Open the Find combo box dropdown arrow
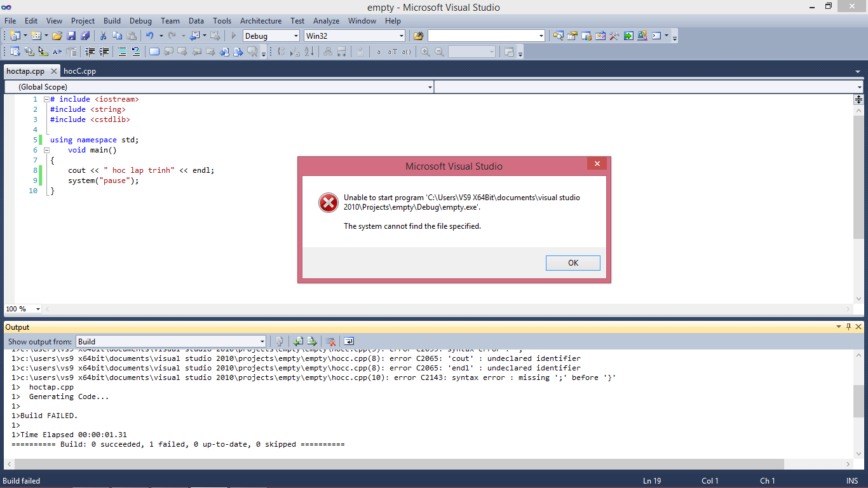The height and width of the screenshot is (488, 868). pos(541,36)
